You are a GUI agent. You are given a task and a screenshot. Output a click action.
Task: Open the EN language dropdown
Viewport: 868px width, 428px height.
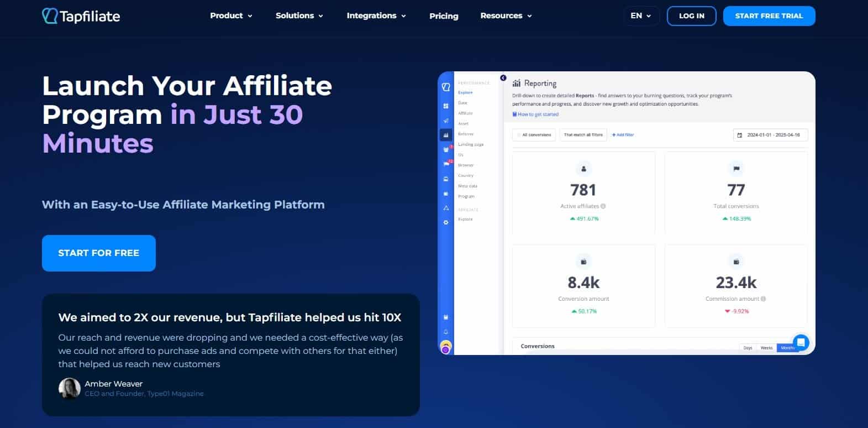point(641,15)
